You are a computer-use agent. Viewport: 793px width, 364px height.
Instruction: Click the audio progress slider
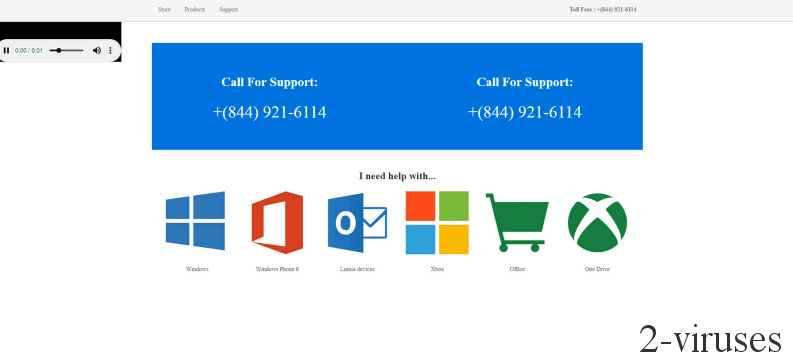click(66, 51)
